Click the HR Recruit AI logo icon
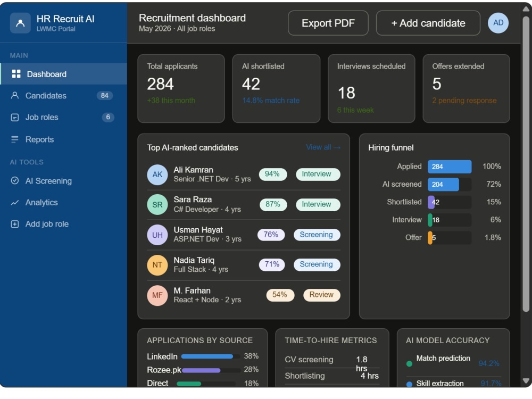The image size is (532, 399). (x=20, y=23)
